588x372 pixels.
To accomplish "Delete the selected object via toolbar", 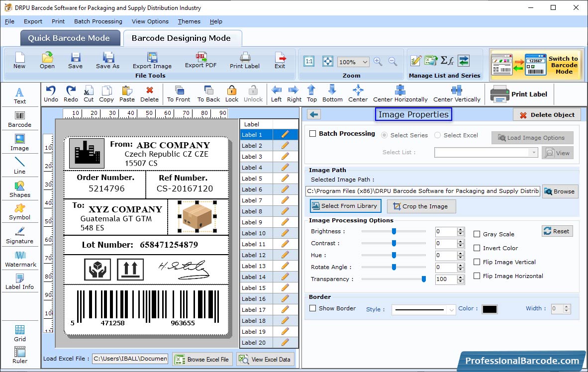I will 149,94.
